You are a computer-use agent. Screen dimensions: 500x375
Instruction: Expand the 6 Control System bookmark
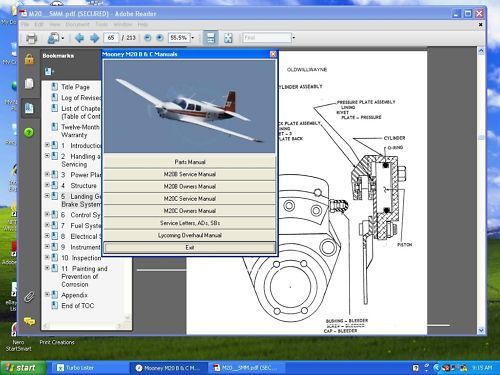point(47,214)
